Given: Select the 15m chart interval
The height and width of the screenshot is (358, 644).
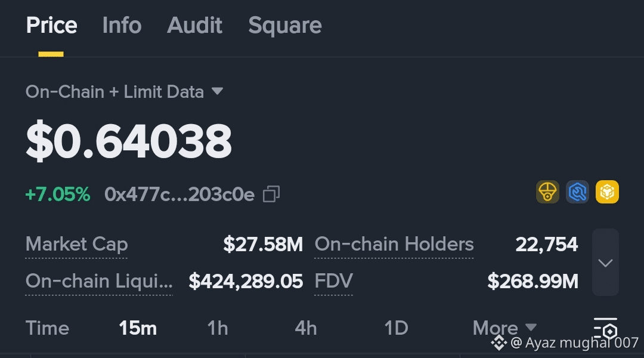Looking at the screenshot, I should (x=138, y=328).
